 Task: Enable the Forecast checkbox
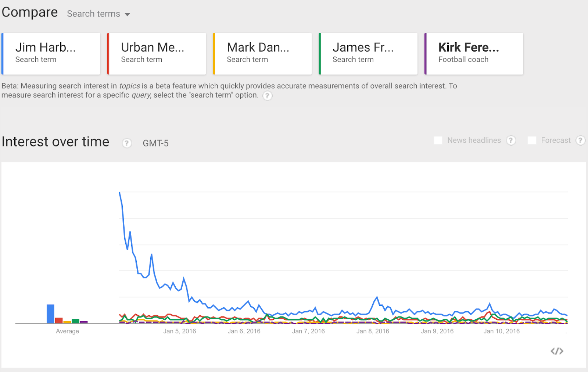pos(532,140)
